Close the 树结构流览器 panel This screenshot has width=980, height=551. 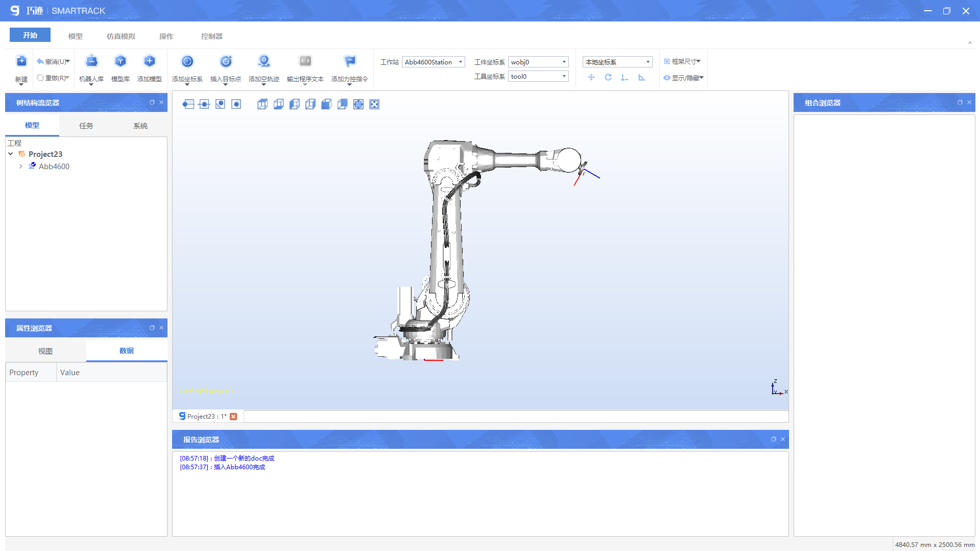[x=161, y=102]
